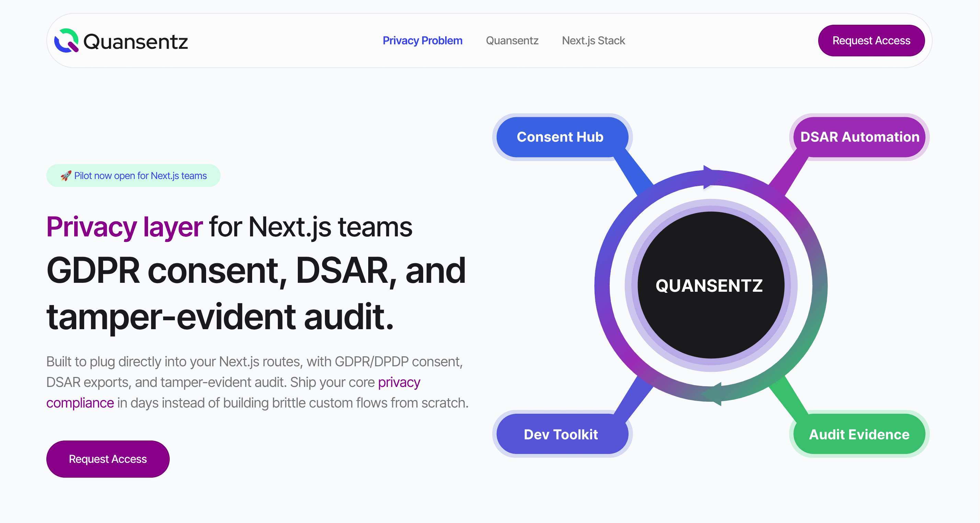Click the Pilot now open for Next.js teams badge
Image resolution: width=980 pixels, height=523 pixels.
click(x=133, y=176)
